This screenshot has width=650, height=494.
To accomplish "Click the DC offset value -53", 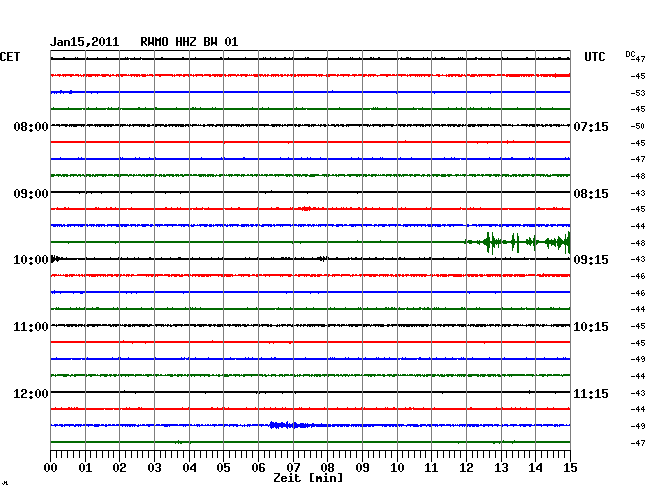I will [638, 93].
